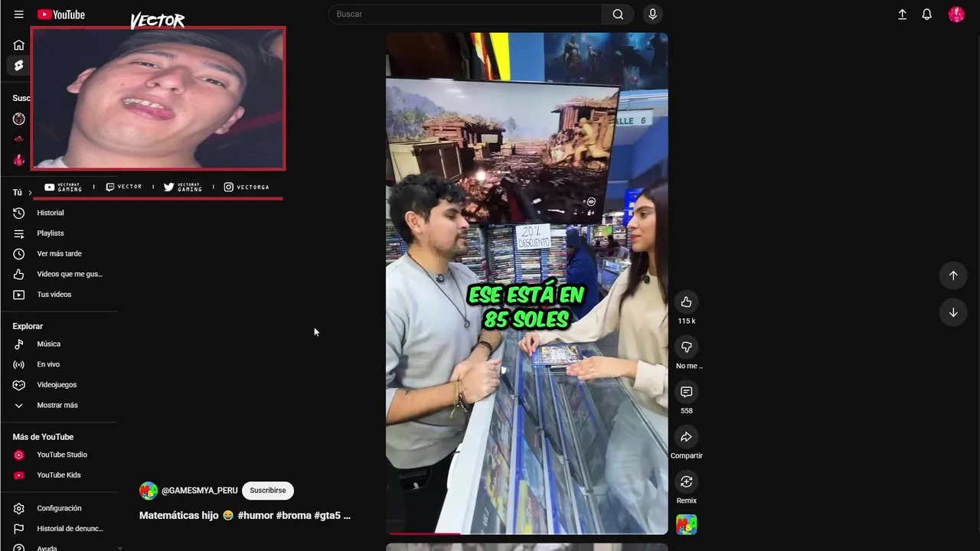Click the Suscribirse button
This screenshot has width=980, height=551.
[x=268, y=491]
